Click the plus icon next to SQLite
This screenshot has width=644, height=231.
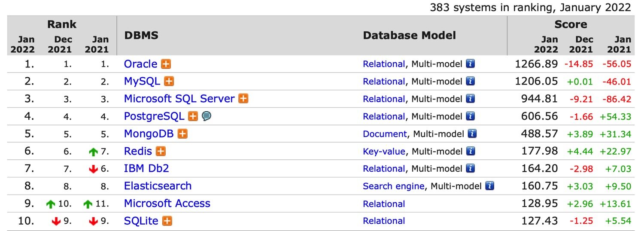pos(168,221)
